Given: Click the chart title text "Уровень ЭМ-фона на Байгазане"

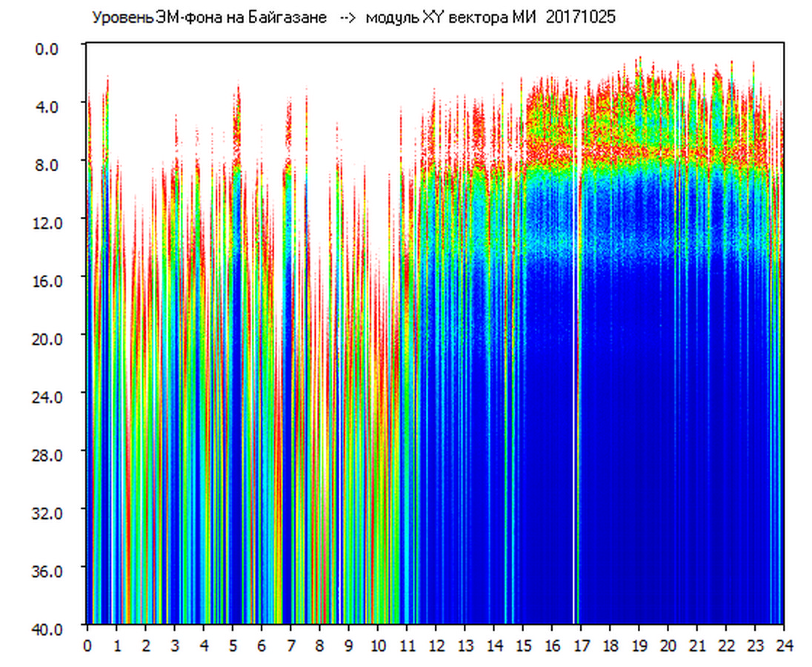Looking at the screenshot, I should coord(209,18).
